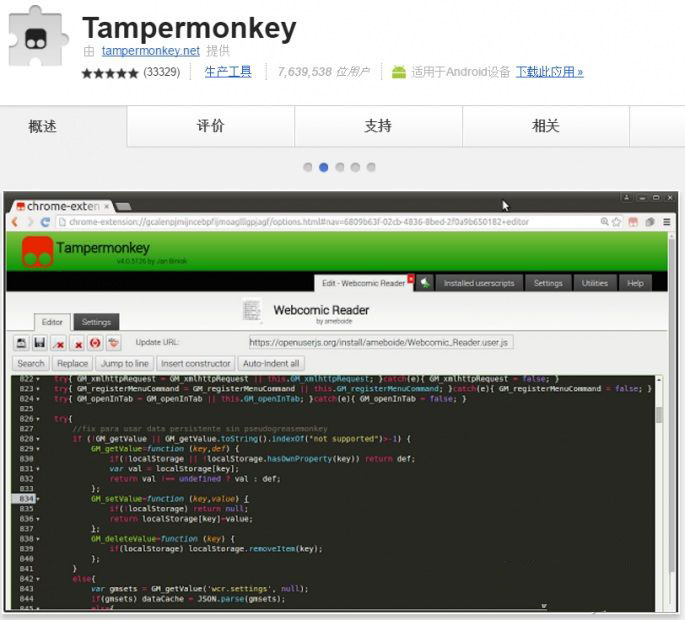Image resolution: width=685 pixels, height=620 pixels.
Task: Switch to the 评价 reviews tab
Action: [211, 126]
